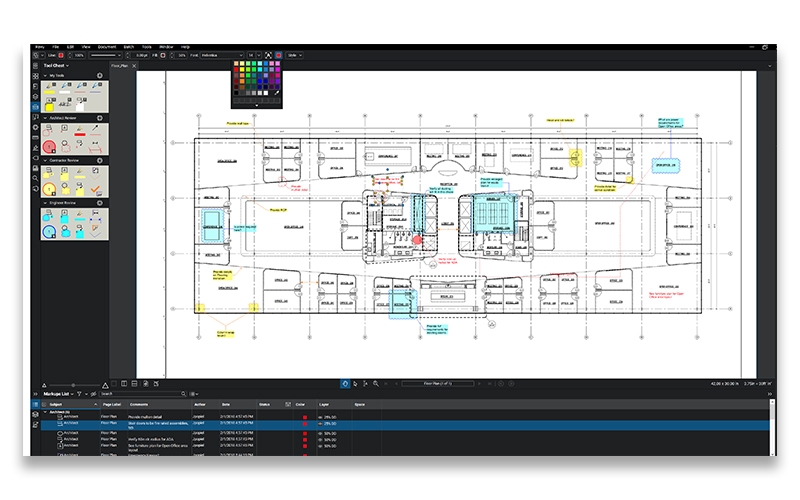
Task: Select cyan cloud tool in Engineer Review
Action: coord(65,232)
